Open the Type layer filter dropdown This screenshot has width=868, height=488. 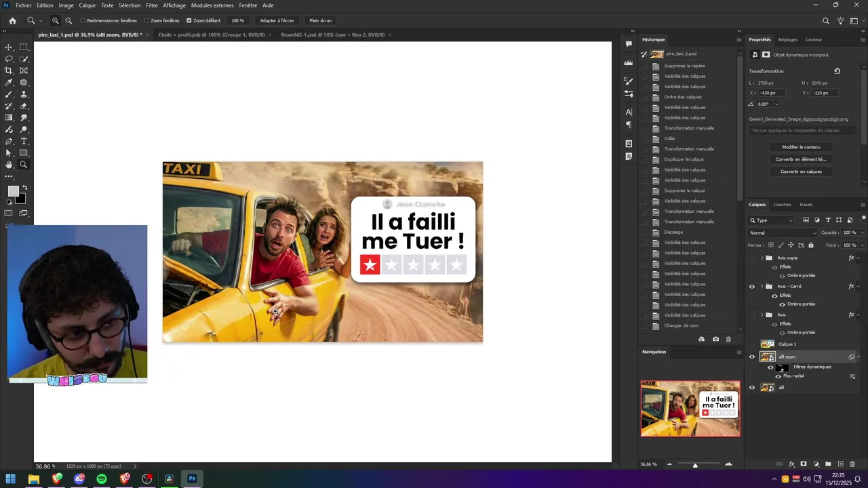771,220
